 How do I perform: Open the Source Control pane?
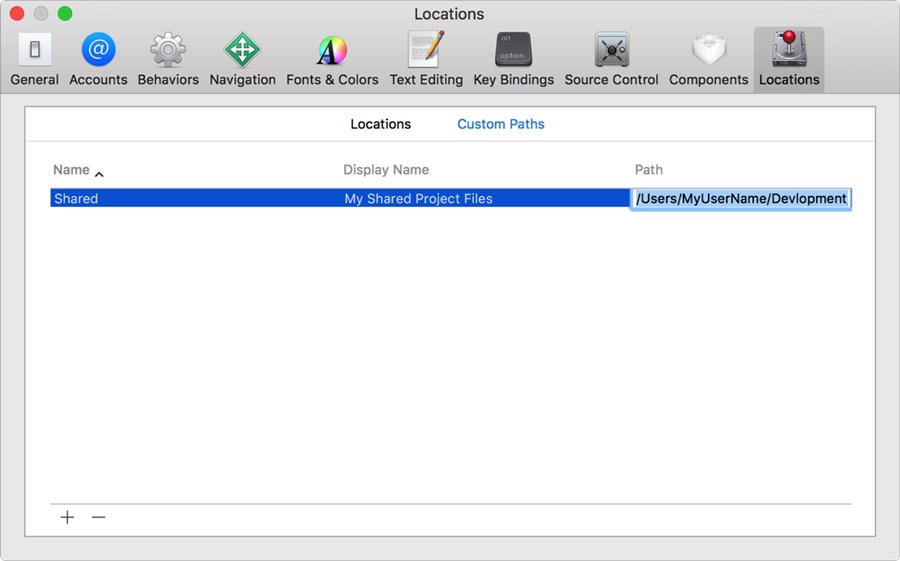click(x=611, y=59)
